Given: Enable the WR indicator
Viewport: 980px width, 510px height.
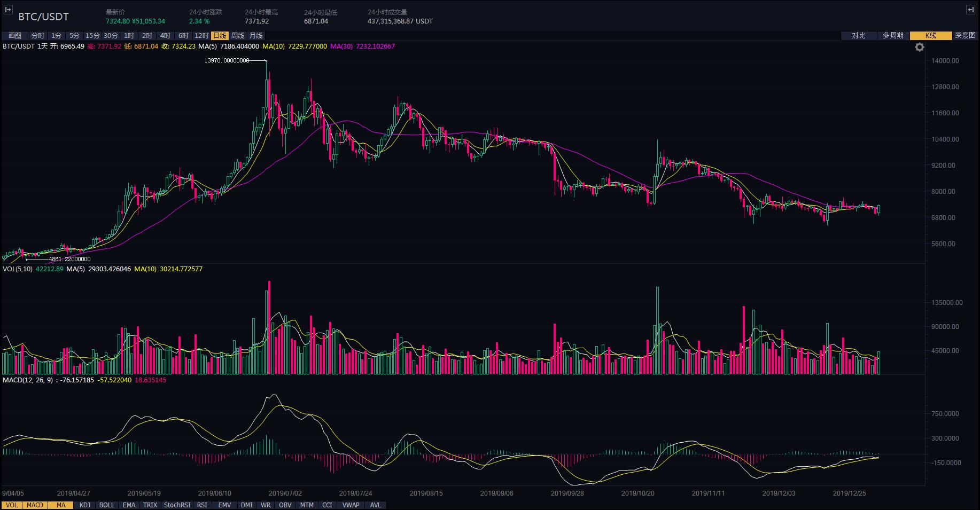Looking at the screenshot, I should coord(266,505).
